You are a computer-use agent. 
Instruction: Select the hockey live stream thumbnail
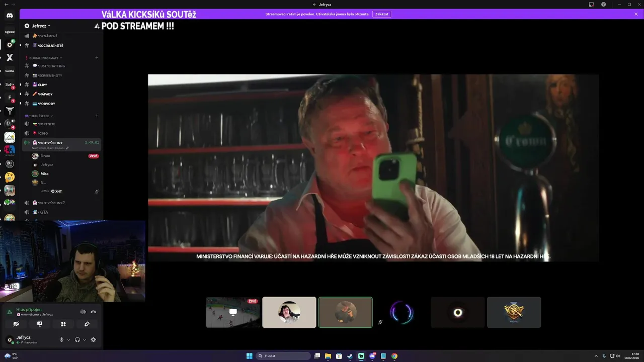(233, 312)
